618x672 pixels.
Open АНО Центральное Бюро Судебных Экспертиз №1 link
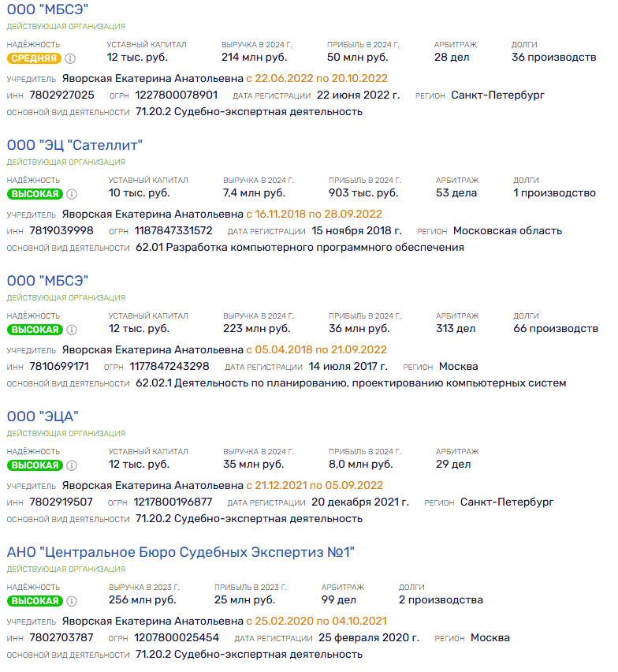pyautogui.click(x=181, y=552)
